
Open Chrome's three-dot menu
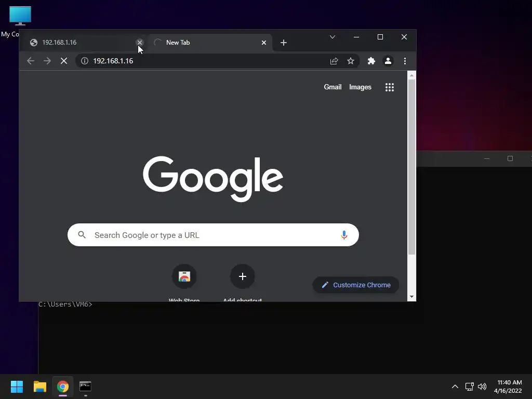click(405, 61)
